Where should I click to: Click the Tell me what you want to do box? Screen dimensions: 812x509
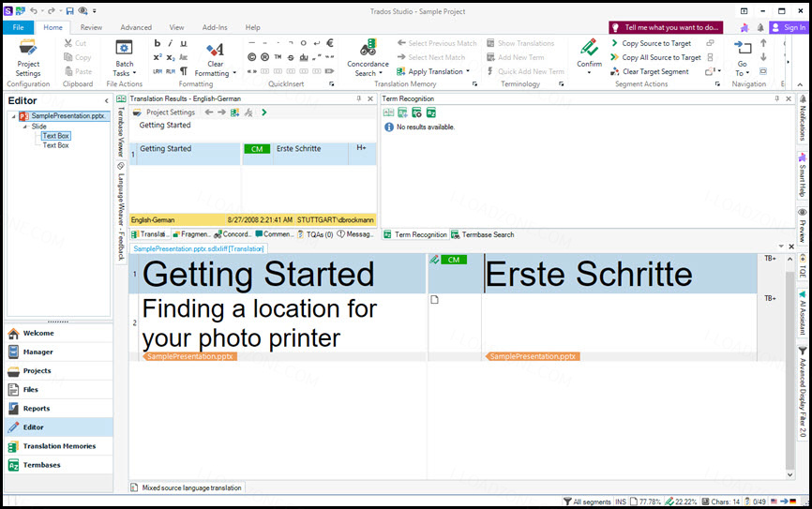[x=666, y=27]
